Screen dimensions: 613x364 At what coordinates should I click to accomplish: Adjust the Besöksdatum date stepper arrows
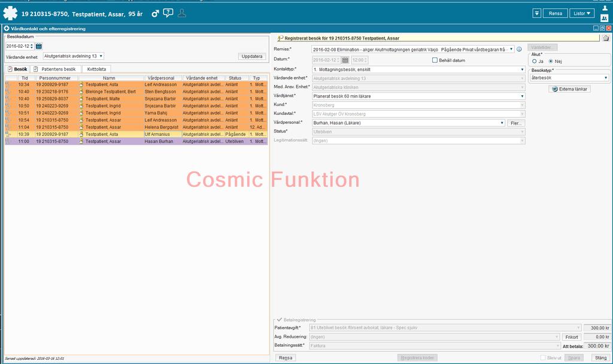[x=32, y=46]
